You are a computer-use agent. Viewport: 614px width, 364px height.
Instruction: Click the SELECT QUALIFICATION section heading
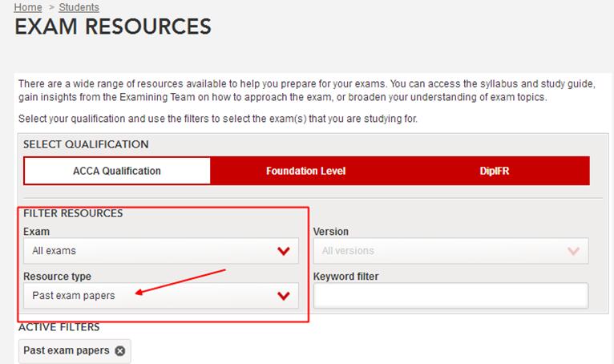tap(86, 144)
